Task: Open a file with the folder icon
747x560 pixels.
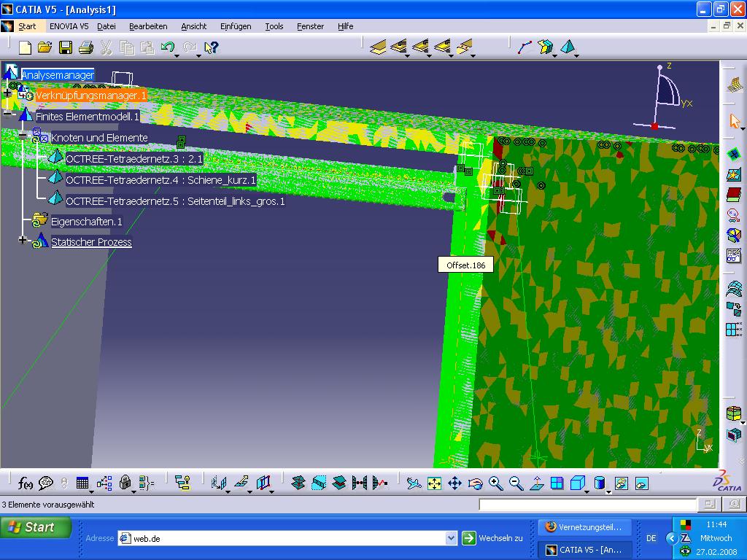Action: (44, 47)
